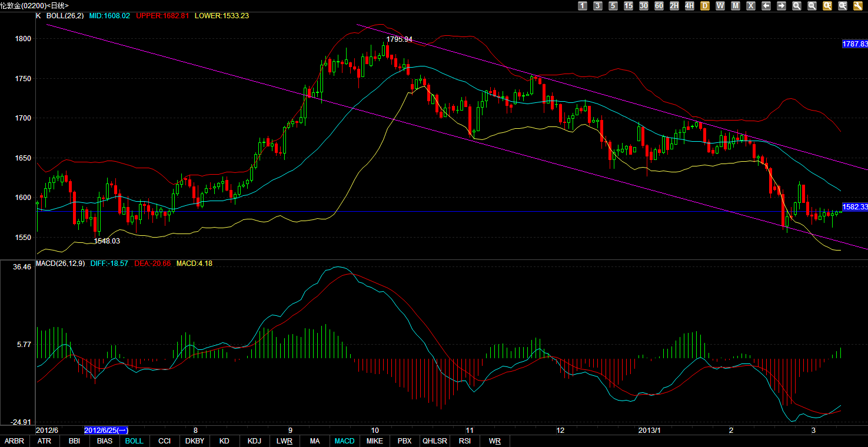Open the DKBY indicator tab
Image resolution: width=868 pixels, height=447 pixels.
pos(195,441)
